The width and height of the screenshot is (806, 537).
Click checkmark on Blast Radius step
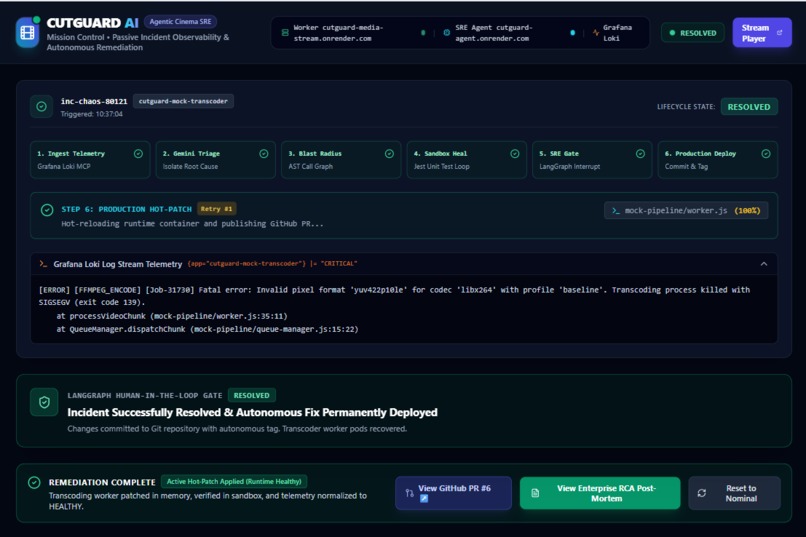pos(389,154)
